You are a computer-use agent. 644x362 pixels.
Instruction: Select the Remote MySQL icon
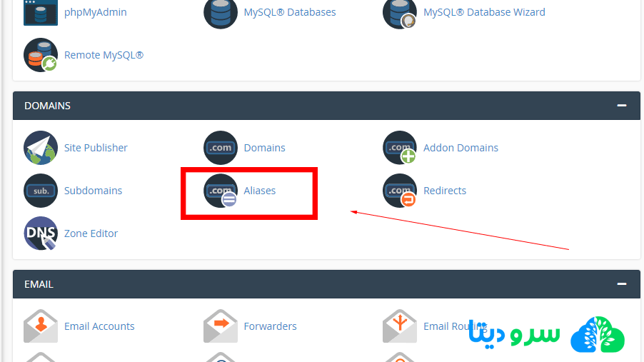click(x=41, y=55)
